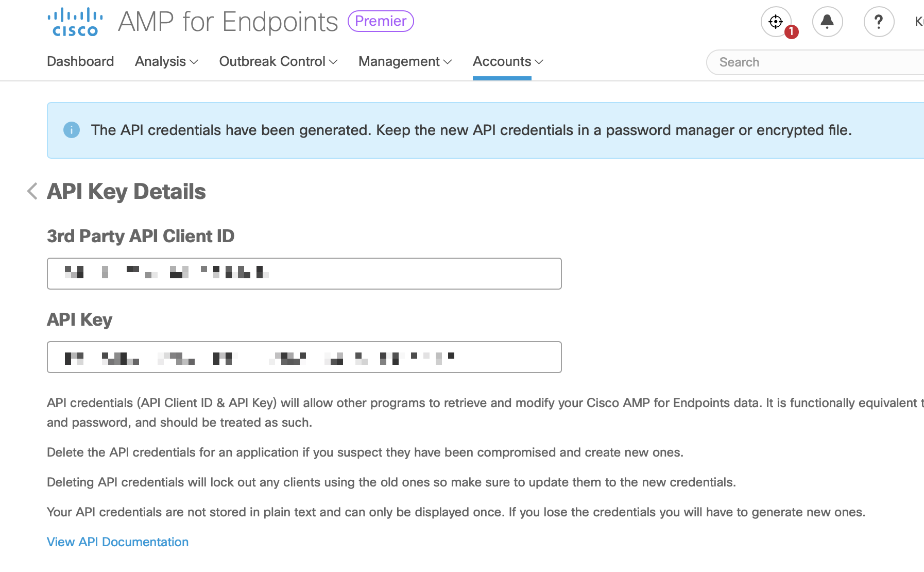Screen dimensions: 924x572
Task: Click the Cisco logo
Action: click(75, 22)
